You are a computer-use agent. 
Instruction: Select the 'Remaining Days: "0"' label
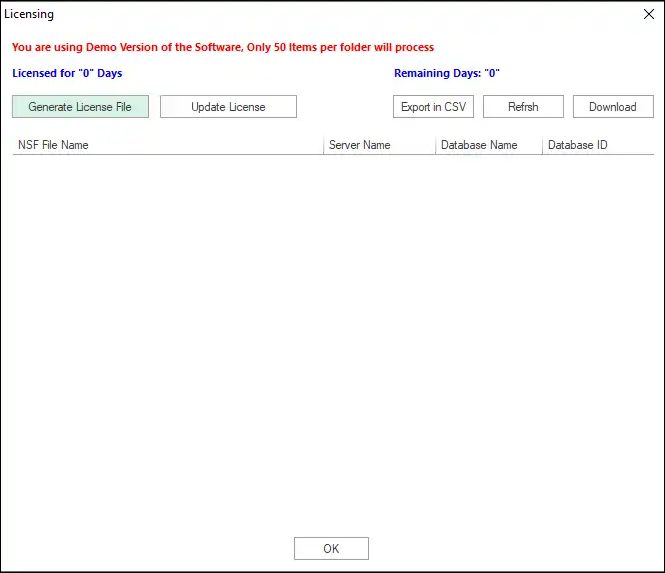pos(447,73)
